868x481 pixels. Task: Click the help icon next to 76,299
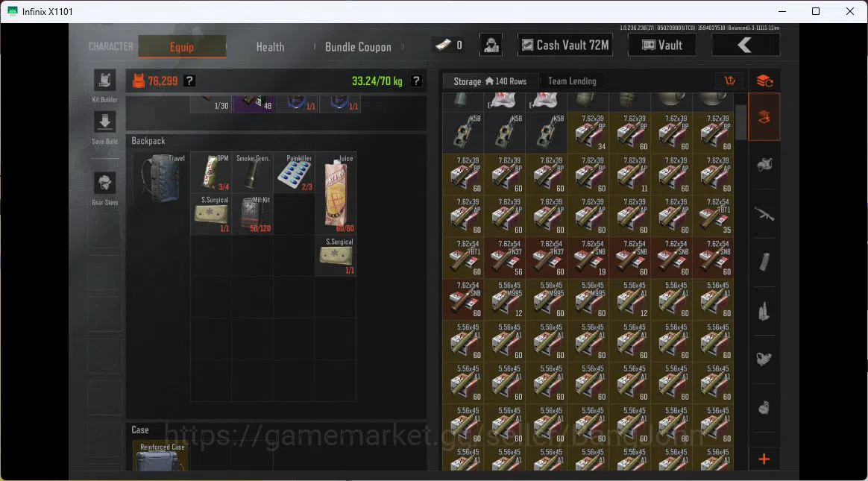point(189,81)
